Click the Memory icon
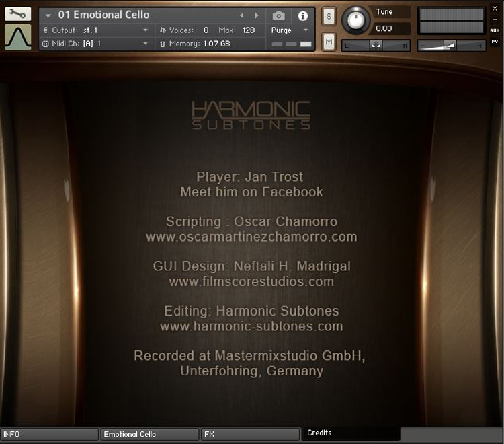504x444 pixels. [163, 44]
